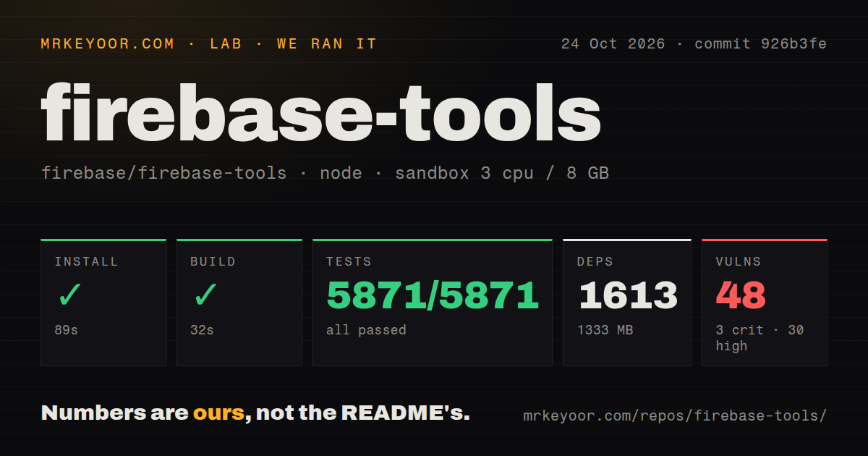Click the 'all passed' text
The width and height of the screenshot is (868, 456).
tap(366, 330)
